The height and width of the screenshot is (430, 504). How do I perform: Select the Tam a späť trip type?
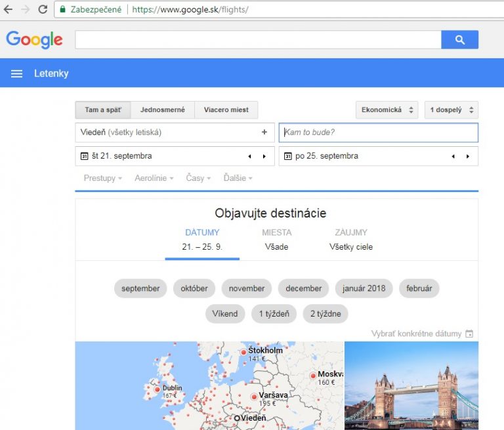coord(103,110)
